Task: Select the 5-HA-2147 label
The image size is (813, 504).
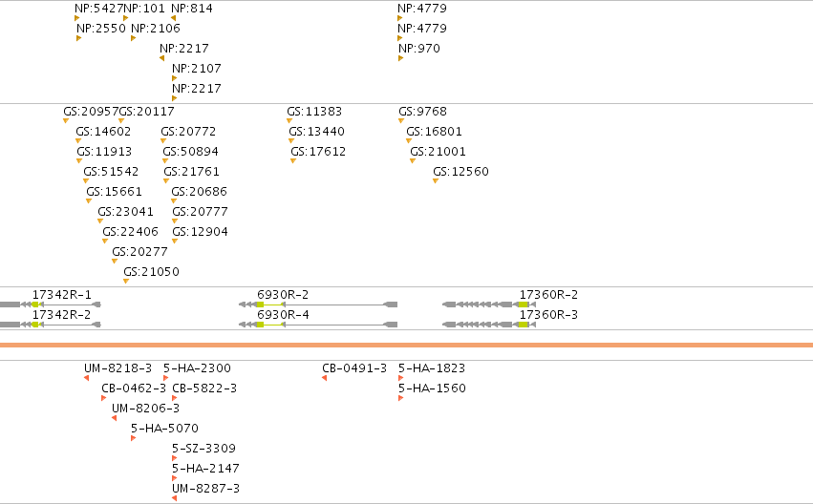Action: (205, 469)
